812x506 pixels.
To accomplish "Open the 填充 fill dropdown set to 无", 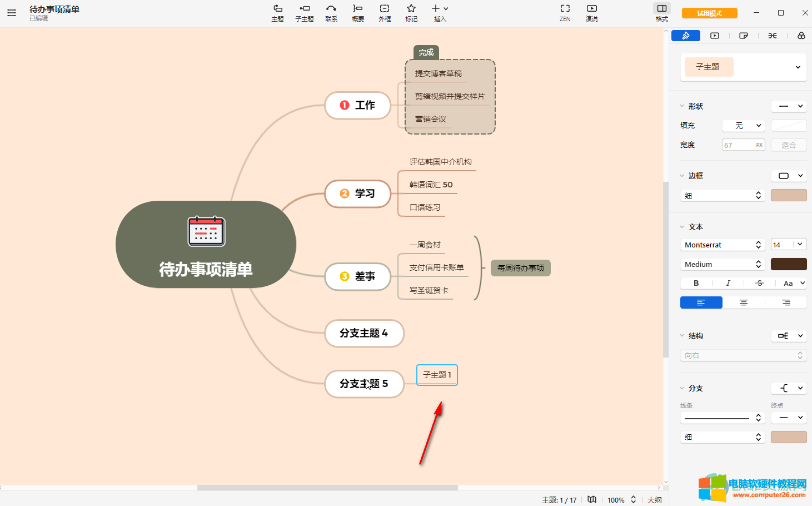I will click(x=744, y=126).
